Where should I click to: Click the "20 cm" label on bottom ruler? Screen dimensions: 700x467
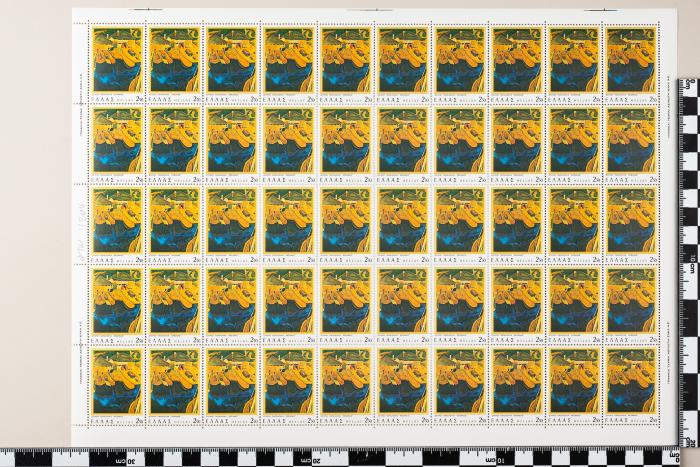[311, 460]
